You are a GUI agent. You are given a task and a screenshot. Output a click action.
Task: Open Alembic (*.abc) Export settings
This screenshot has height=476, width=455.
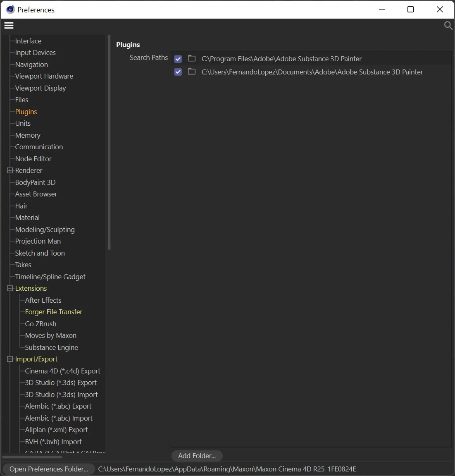point(58,406)
